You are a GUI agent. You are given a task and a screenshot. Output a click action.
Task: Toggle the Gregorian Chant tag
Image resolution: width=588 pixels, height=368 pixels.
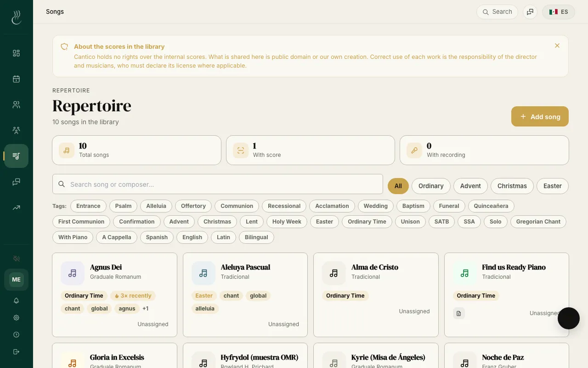tap(538, 222)
